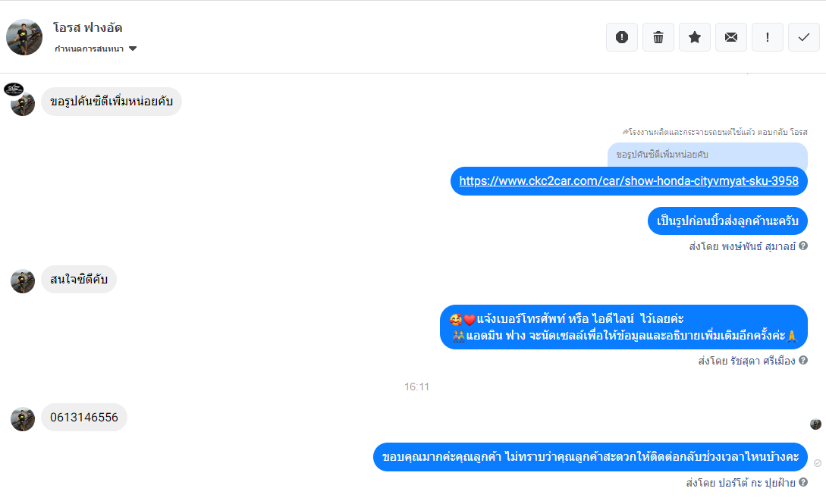Click the delivered status check beside last message

[x=818, y=463]
